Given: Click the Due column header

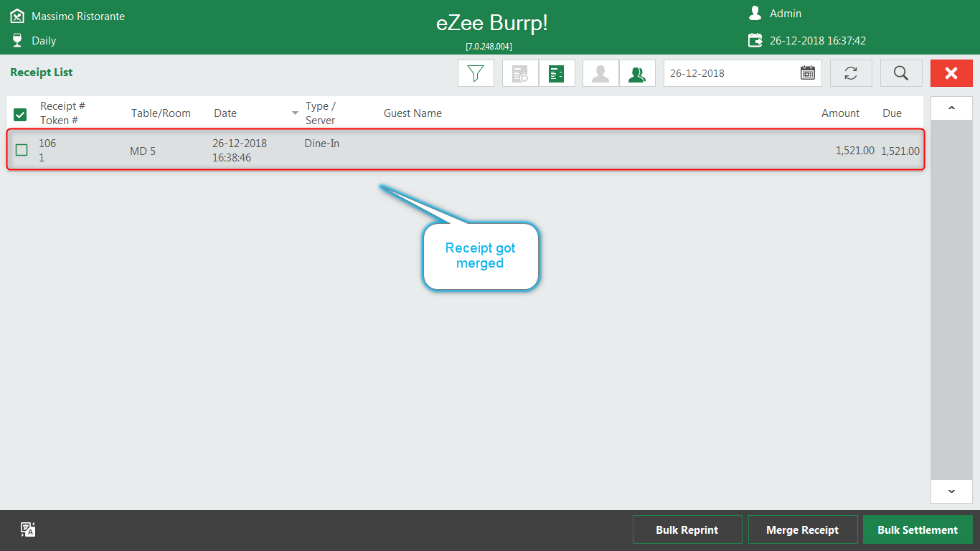Looking at the screenshot, I should point(892,113).
